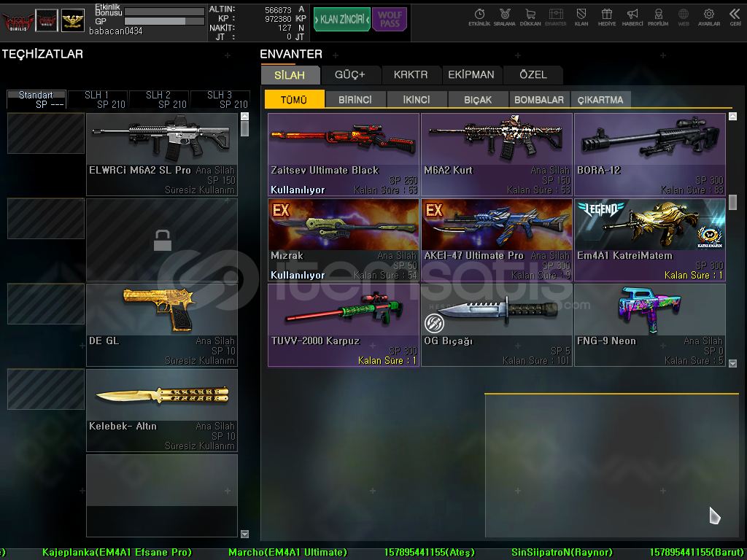Select the Em4A1 KatreiMatem card
The image size is (747, 560).
coord(650,240)
